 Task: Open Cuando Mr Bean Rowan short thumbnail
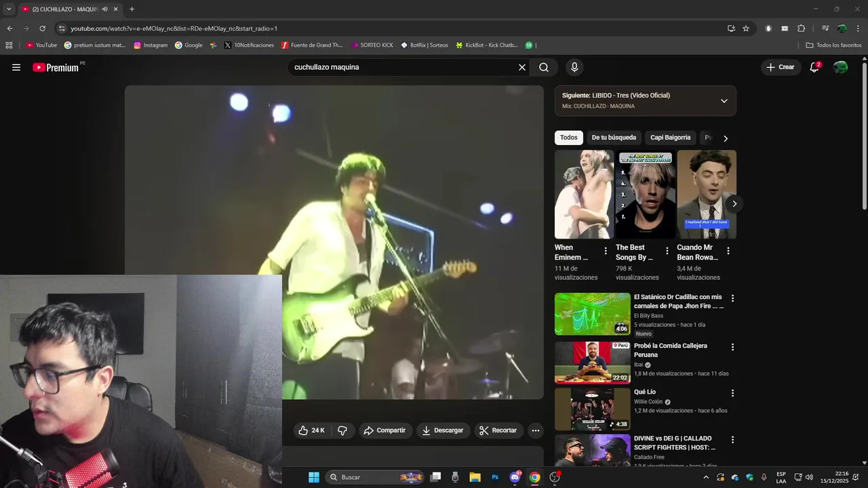(x=707, y=195)
